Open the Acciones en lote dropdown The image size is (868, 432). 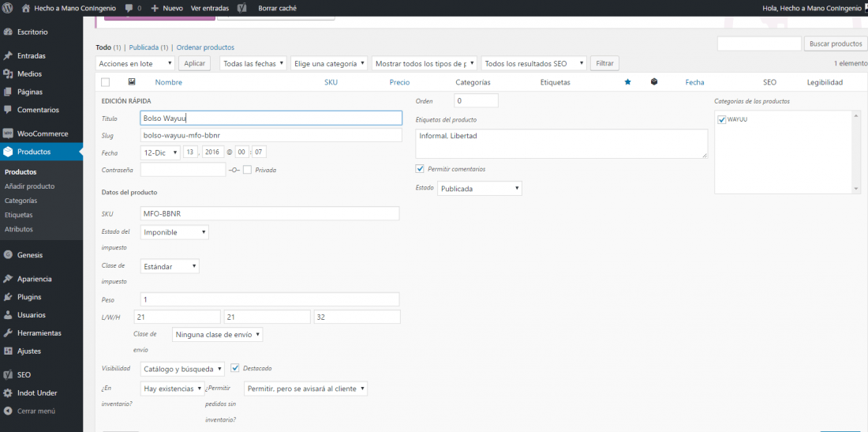pyautogui.click(x=135, y=64)
